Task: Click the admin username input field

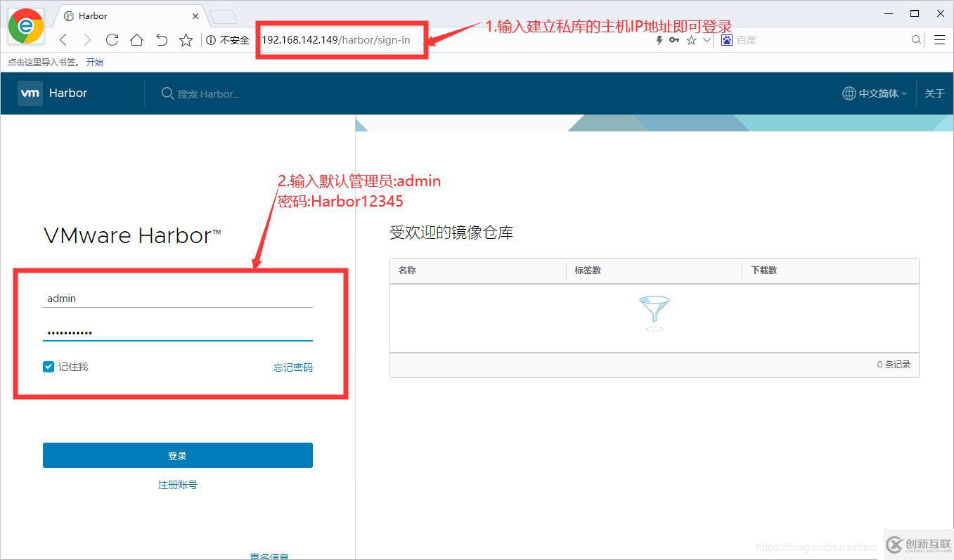Action: [177, 298]
